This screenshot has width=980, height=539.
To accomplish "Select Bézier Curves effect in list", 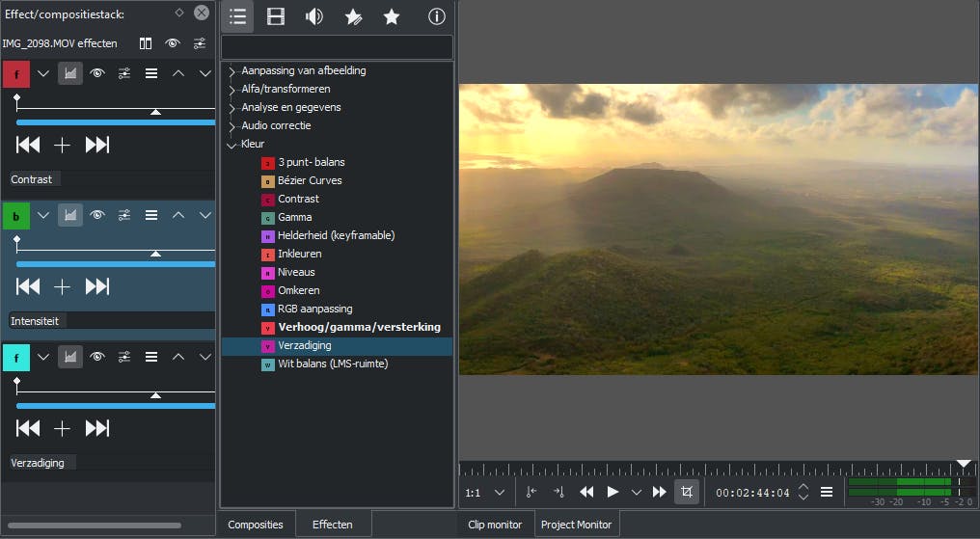I will pos(309,181).
